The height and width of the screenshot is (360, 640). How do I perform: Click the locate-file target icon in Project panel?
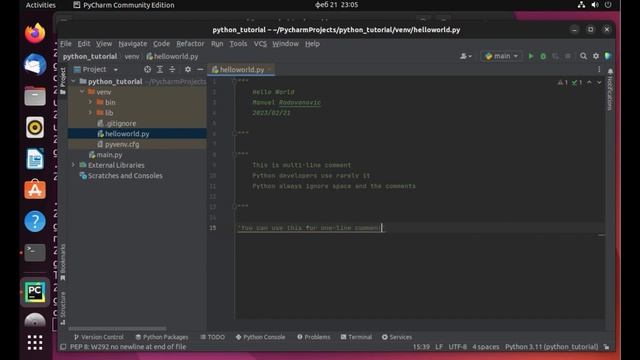pos(147,70)
